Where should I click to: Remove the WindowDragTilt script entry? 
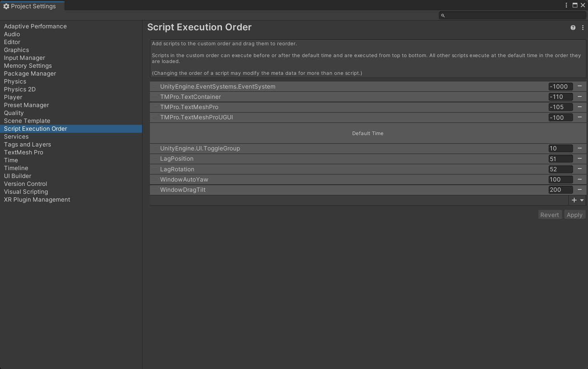[x=580, y=189]
